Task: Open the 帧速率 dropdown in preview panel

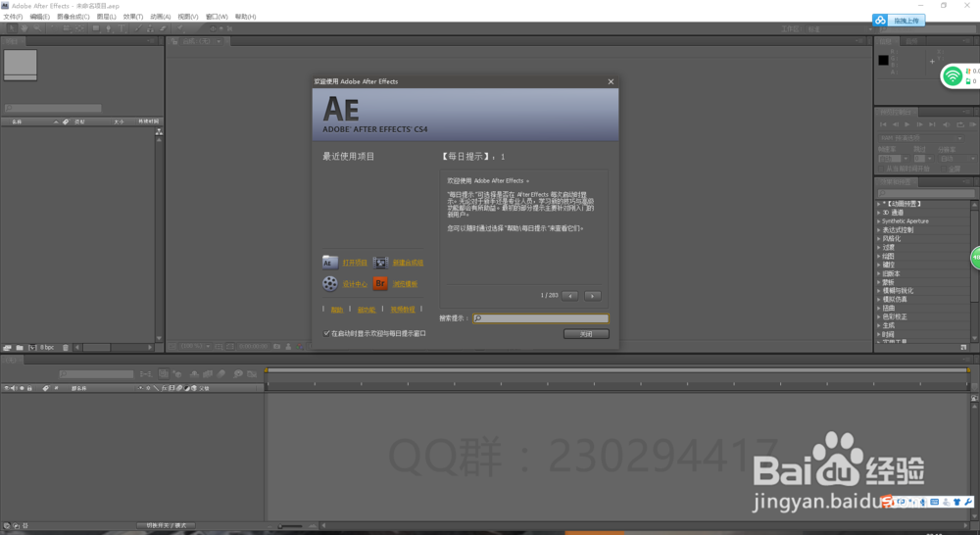Action: pos(894,159)
